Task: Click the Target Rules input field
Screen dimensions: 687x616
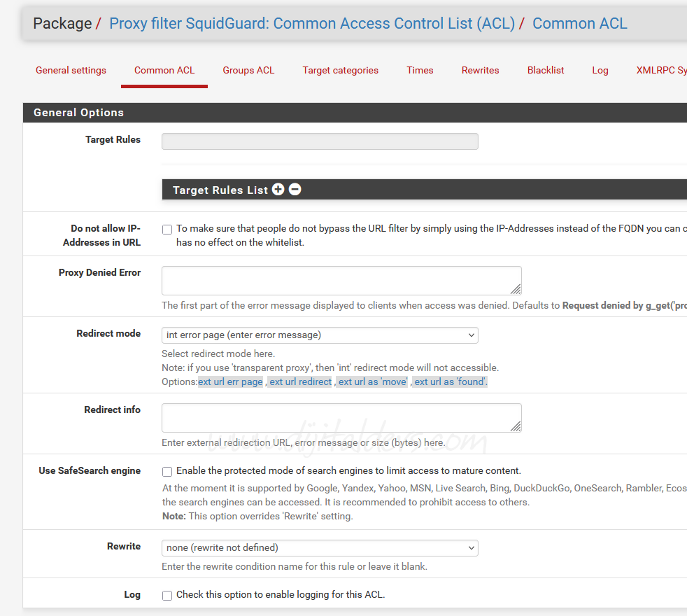Action: (x=320, y=141)
